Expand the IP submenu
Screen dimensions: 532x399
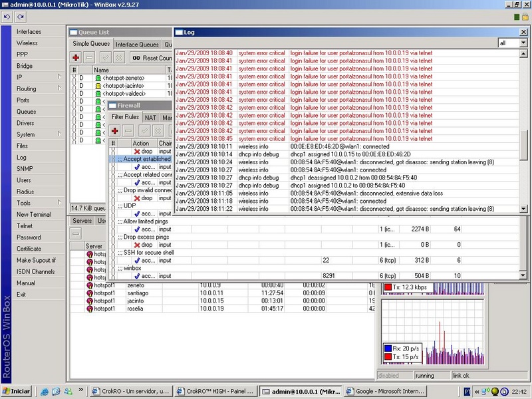point(59,77)
